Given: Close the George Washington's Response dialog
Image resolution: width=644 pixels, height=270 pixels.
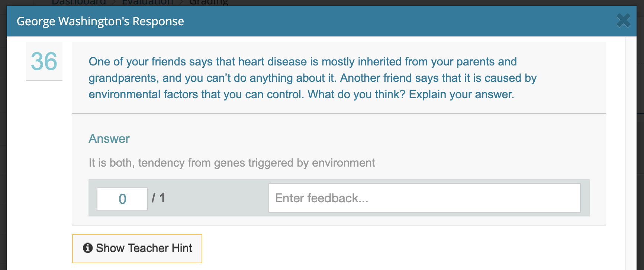Looking at the screenshot, I should point(623,21).
